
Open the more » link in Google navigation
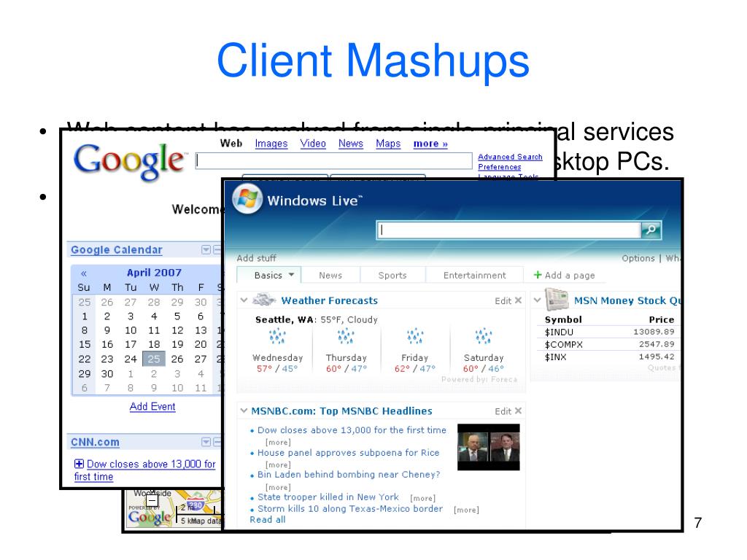[430, 144]
